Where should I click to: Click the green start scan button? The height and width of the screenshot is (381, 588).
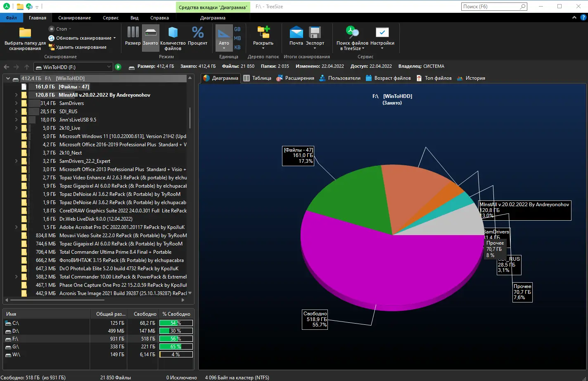pos(118,67)
